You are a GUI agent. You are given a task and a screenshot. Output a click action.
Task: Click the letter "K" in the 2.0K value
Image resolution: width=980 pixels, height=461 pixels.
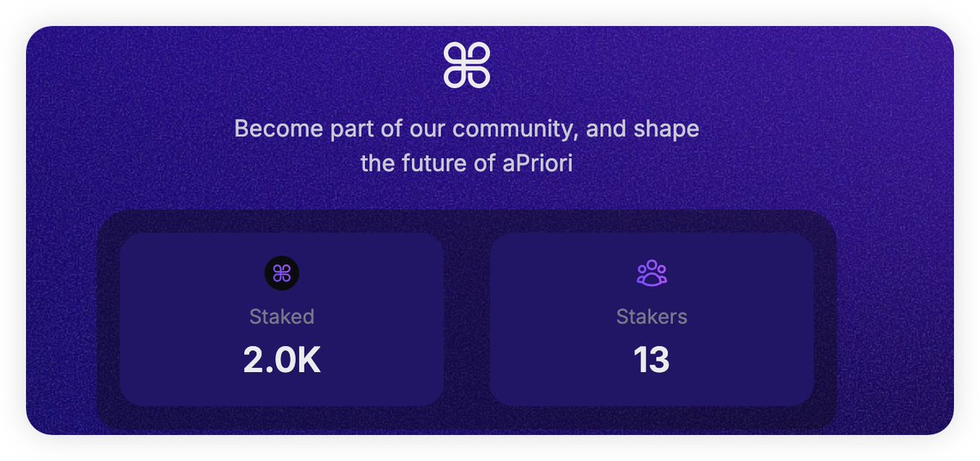click(307, 360)
